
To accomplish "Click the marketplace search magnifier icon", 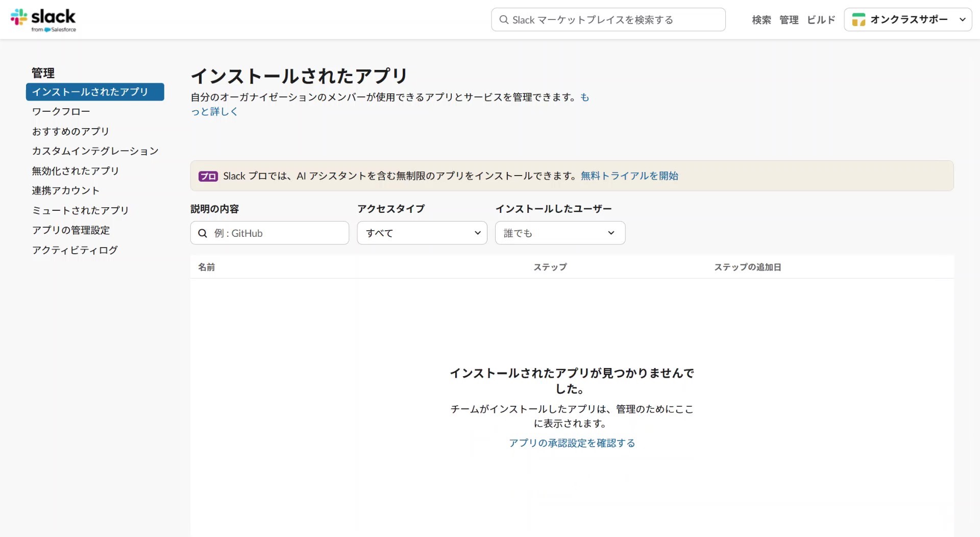I will click(504, 20).
